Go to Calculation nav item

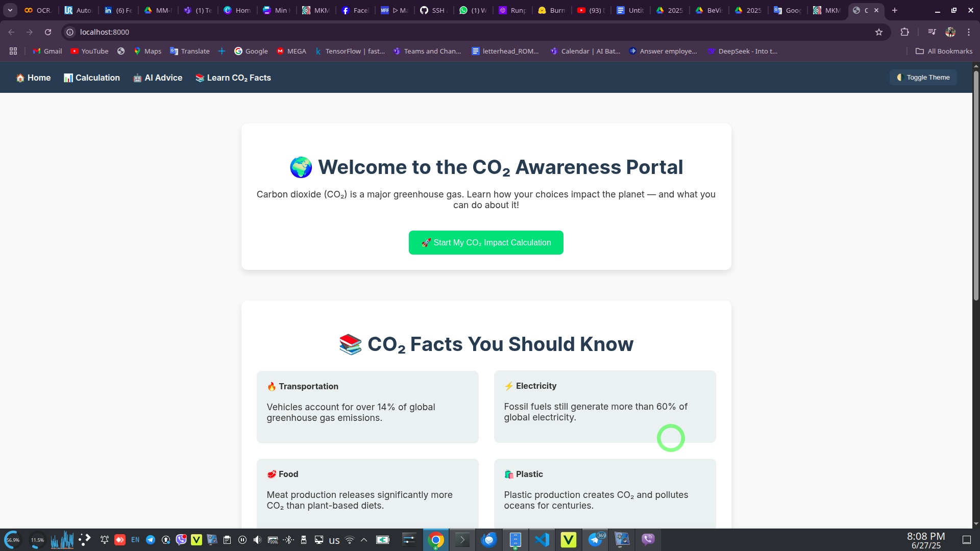coord(92,78)
